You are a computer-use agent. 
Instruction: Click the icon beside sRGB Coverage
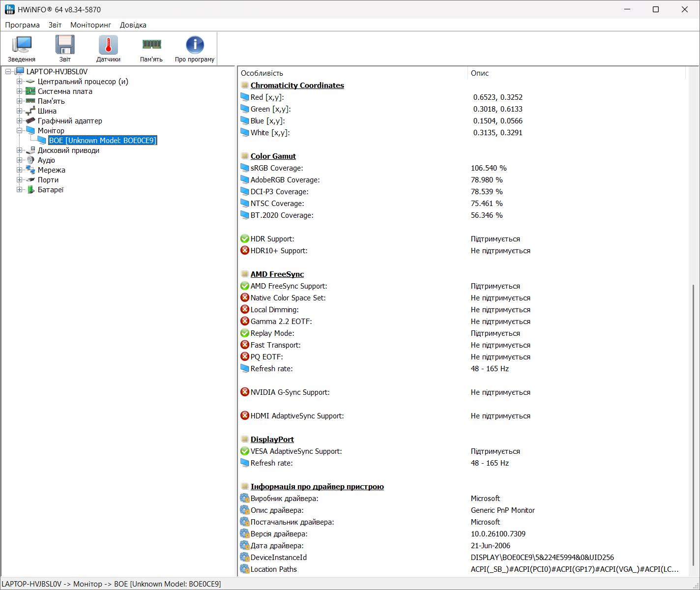pyautogui.click(x=245, y=168)
